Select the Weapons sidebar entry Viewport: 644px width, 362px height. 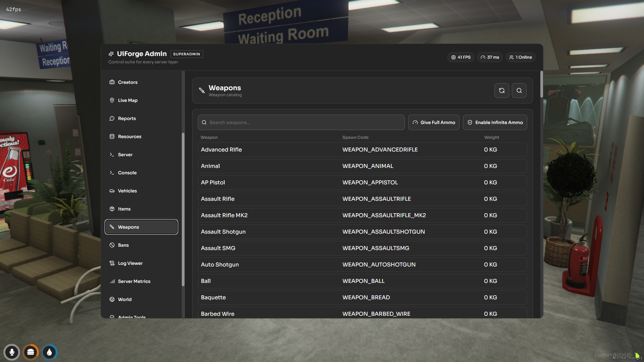click(x=141, y=227)
